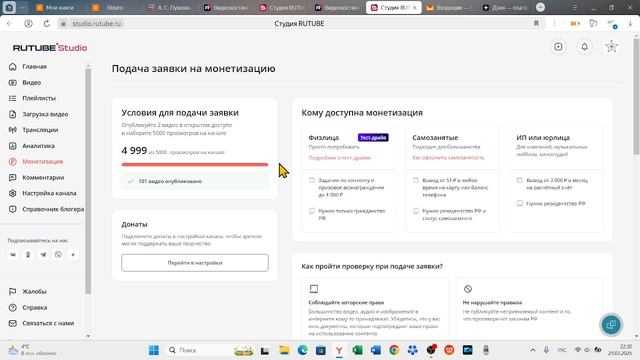The height and width of the screenshot is (360, 640).
Task: Open Подробнее о тест-драйве link
Action: click(x=340, y=158)
